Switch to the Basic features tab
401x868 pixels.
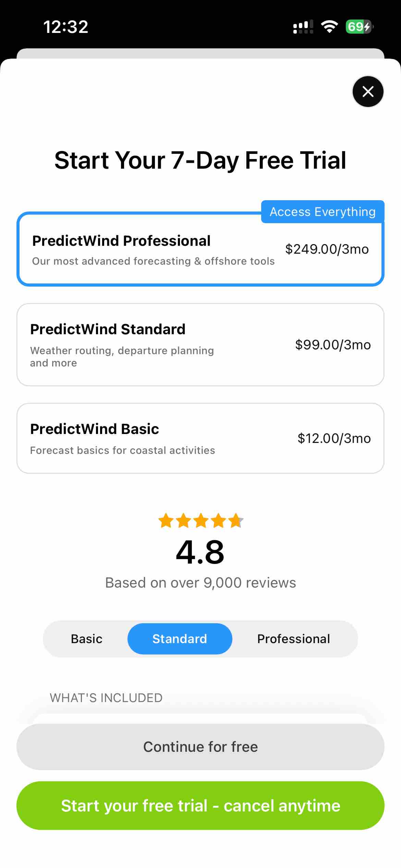point(86,639)
